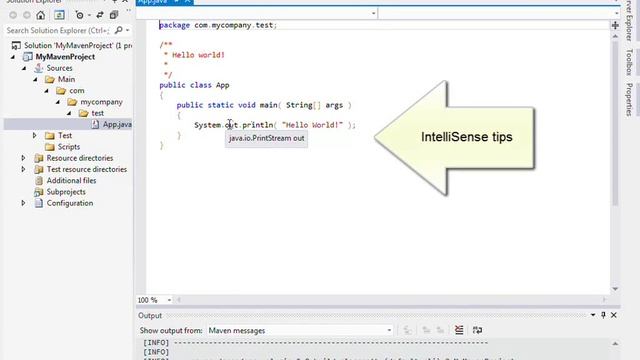The width and height of the screenshot is (640, 360).
Task: Click the magnifier icon in Solution Explorer search
Action: coord(119,30)
